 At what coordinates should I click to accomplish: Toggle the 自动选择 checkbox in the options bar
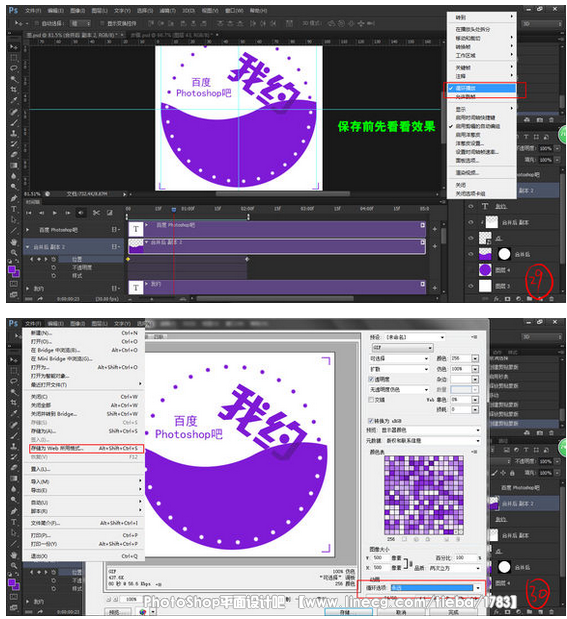point(36,23)
